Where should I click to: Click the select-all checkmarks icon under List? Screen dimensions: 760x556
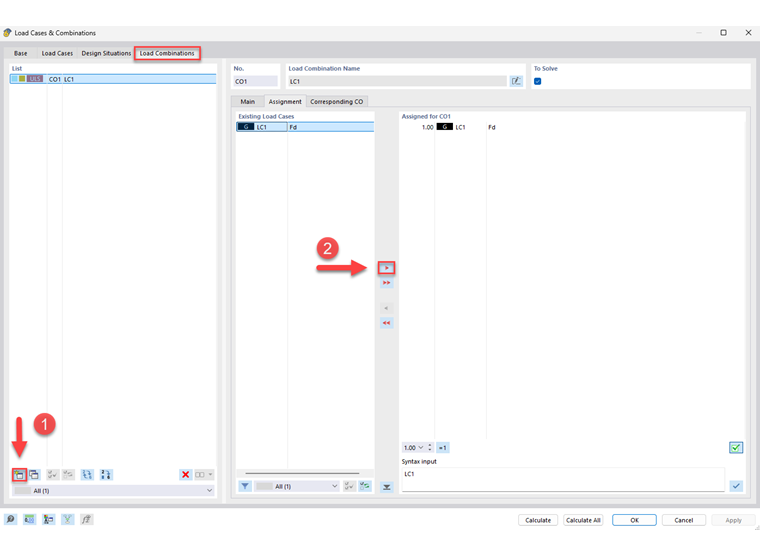52,475
